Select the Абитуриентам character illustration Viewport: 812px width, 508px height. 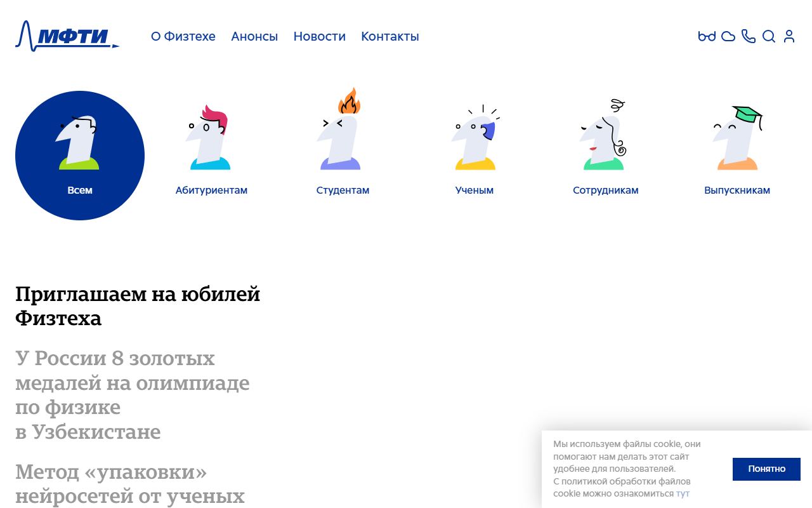209,138
